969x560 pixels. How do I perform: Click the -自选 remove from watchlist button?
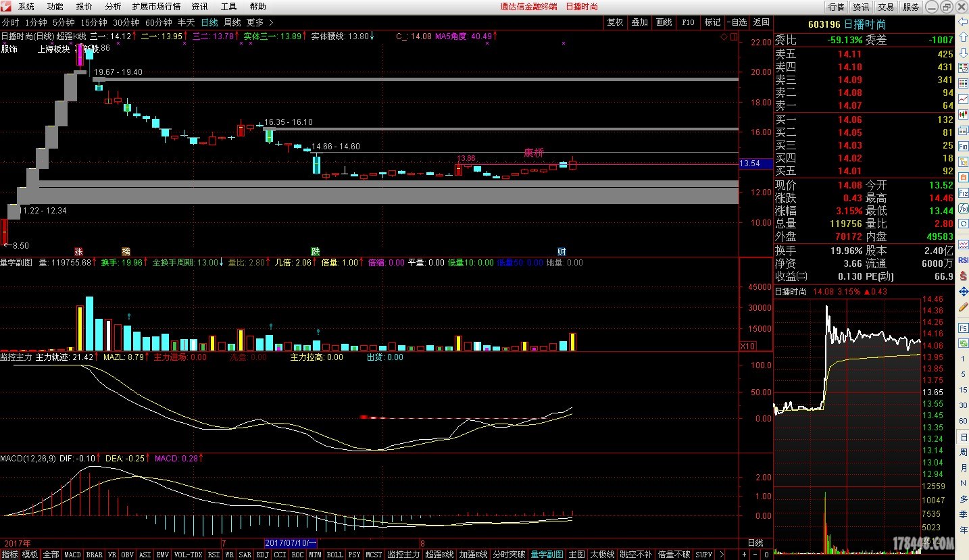click(x=737, y=22)
